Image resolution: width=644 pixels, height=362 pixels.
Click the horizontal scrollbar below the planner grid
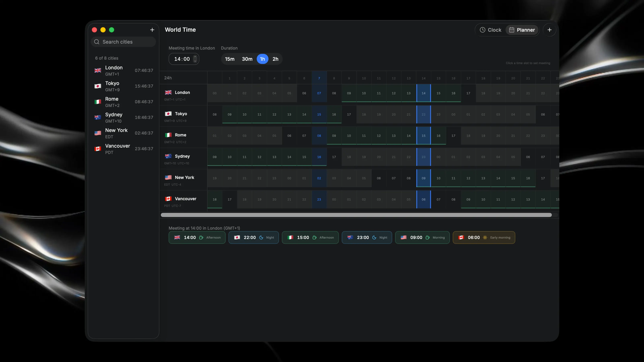pos(356,215)
